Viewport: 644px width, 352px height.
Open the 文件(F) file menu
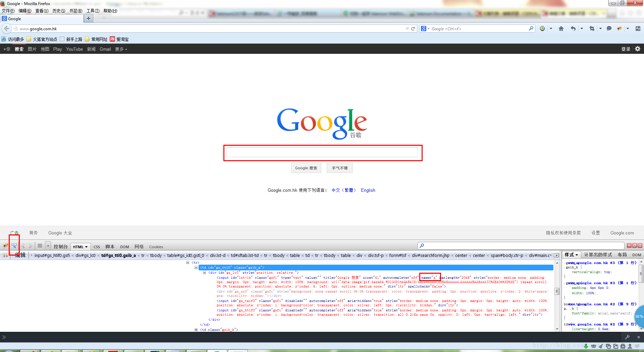point(8,11)
